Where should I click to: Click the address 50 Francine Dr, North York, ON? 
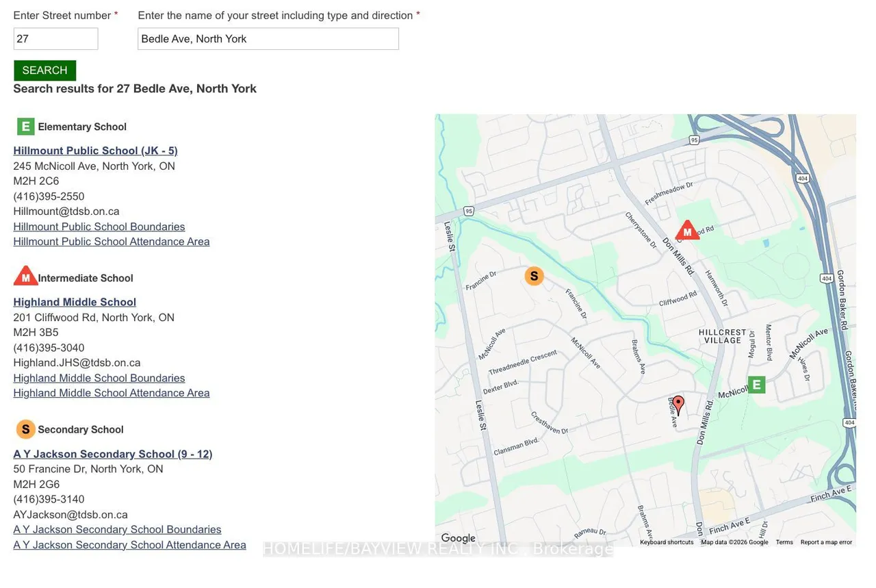tap(88, 469)
